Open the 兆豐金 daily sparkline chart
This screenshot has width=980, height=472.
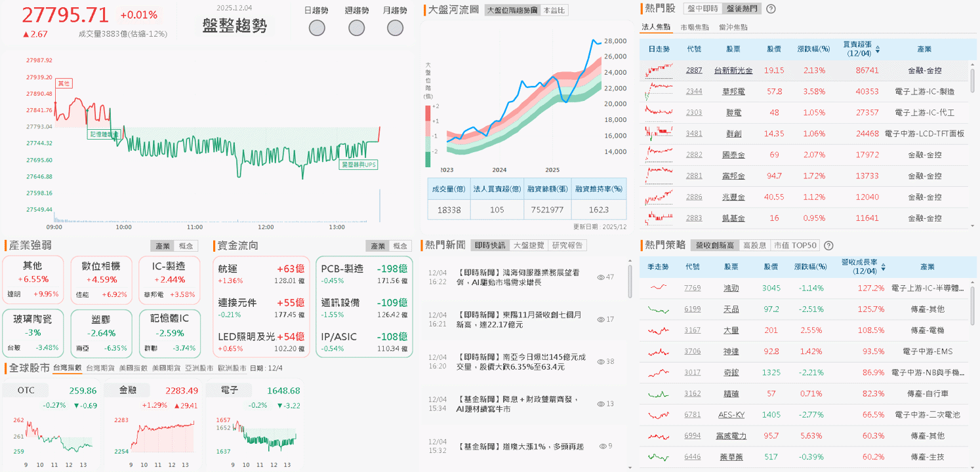click(659, 197)
